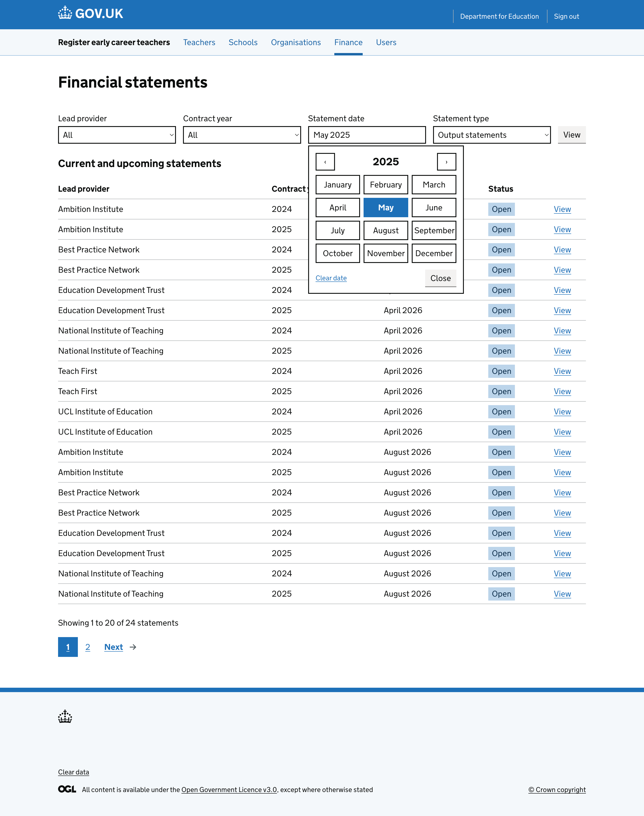The image size is (644, 816).
Task: Click the OGL licence logo in footer
Action: tap(67, 789)
